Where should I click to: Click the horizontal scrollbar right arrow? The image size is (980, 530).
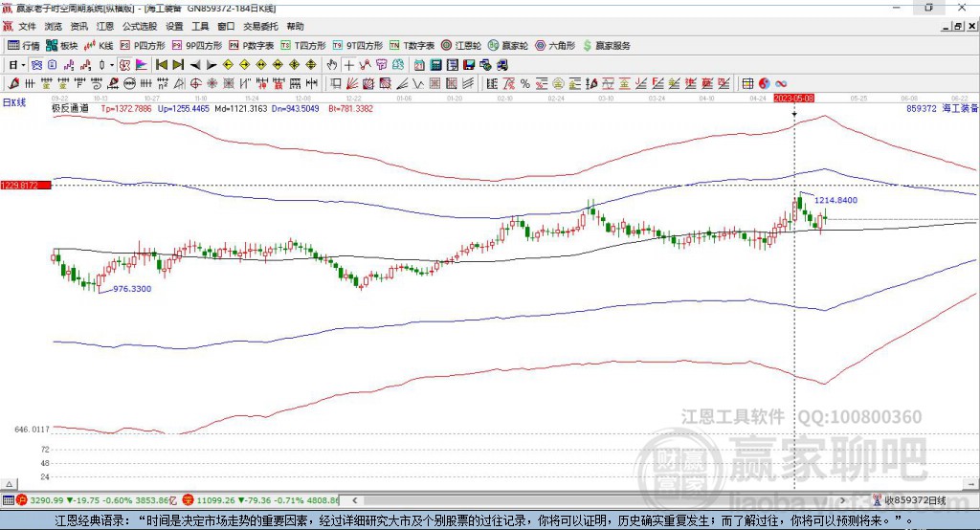842,500
